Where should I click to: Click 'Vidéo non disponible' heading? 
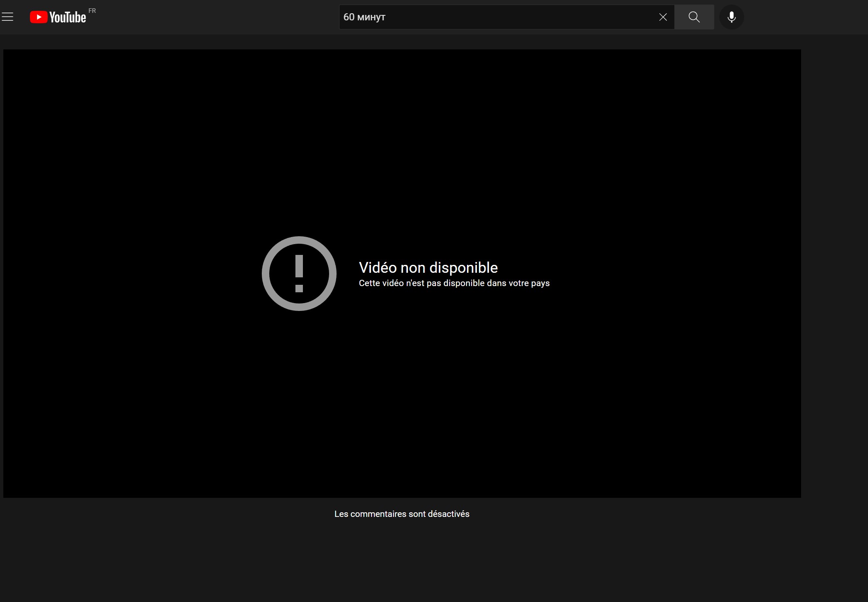[428, 268]
